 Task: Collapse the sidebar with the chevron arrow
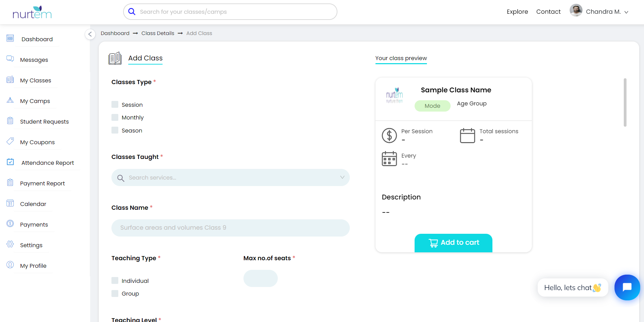90,34
